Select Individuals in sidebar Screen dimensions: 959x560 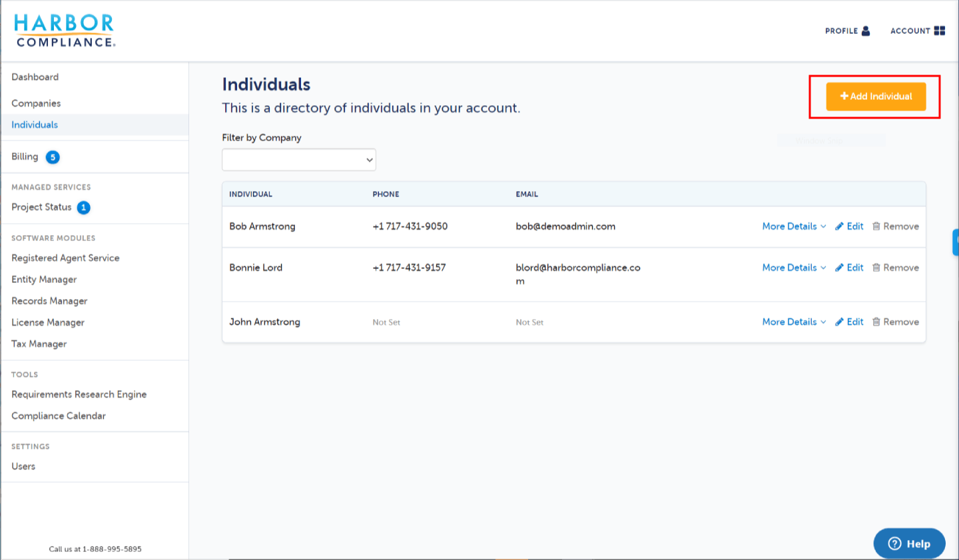click(x=35, y=125)
